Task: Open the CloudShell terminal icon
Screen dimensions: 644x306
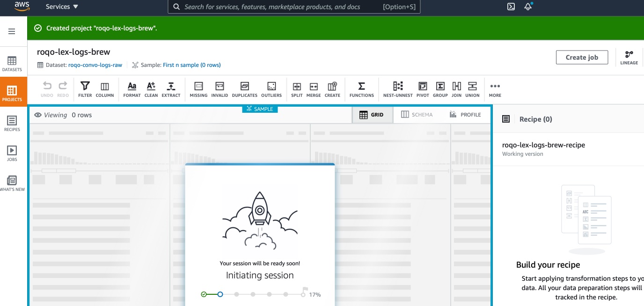Action: (511, 7)
